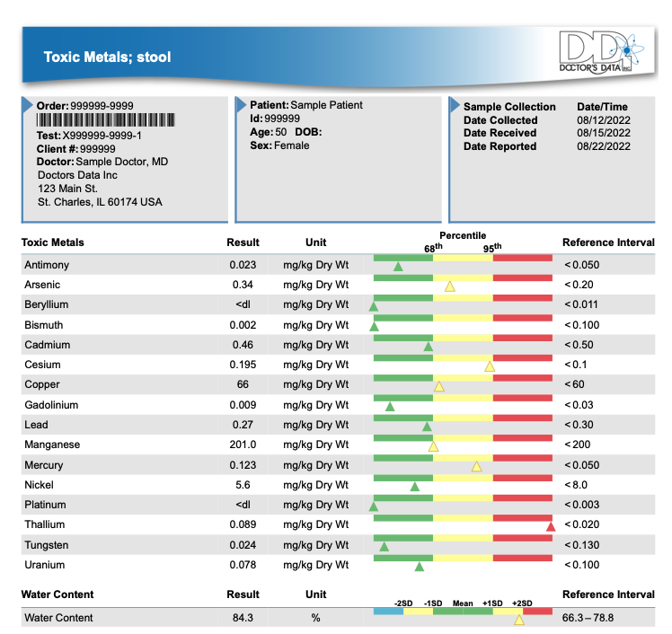Screen dimensions: 672x634
Task: Click the Toxic Metals column header
Action: click(x=52, y=242)
